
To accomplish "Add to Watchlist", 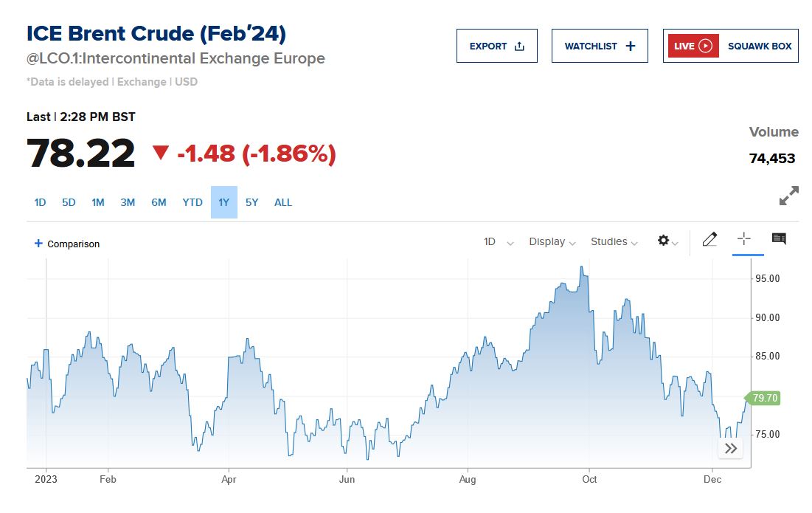I will click(x=600, y=46).
